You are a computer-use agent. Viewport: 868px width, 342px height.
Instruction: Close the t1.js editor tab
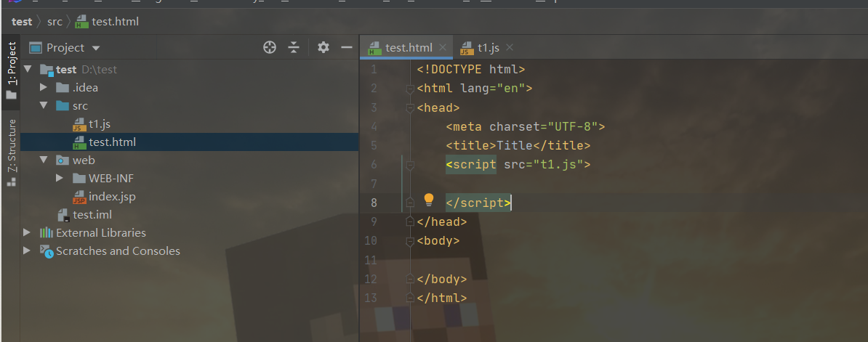coord(510,47)
